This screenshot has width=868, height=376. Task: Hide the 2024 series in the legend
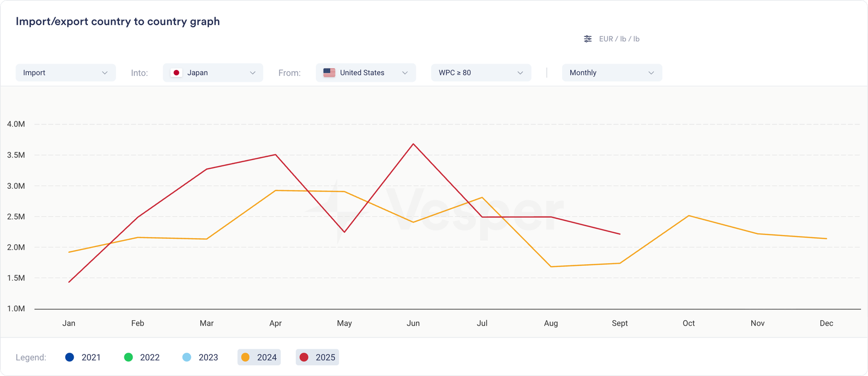(259, 357)
